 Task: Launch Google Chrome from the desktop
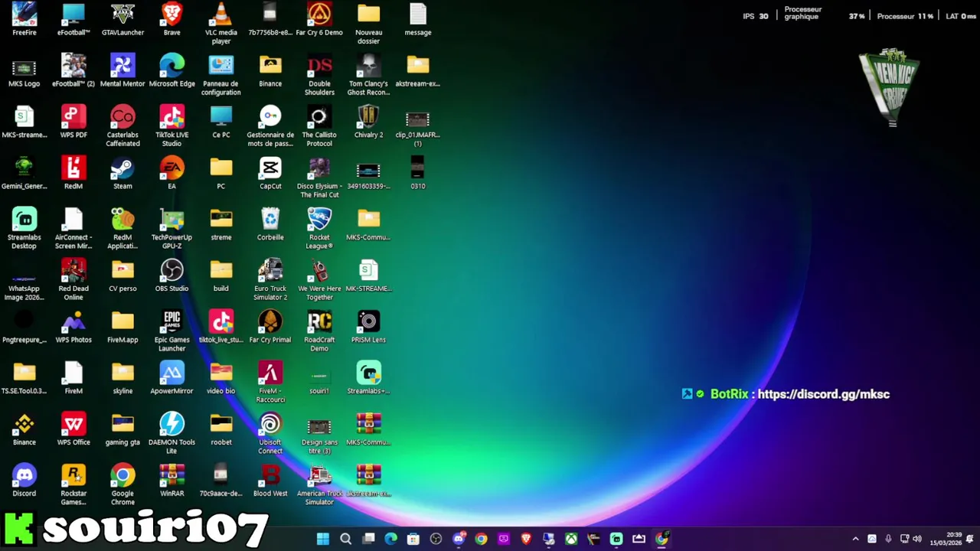click(122, 485)
